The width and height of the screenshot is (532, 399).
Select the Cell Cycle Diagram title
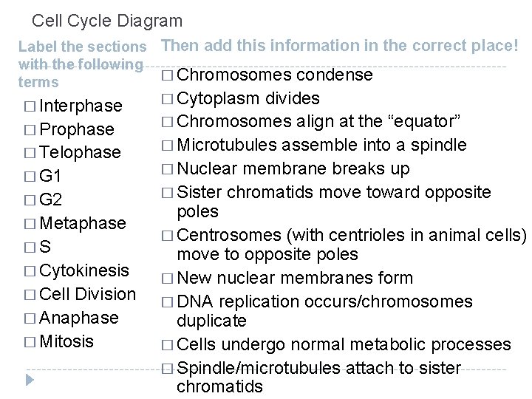click(107, 21)
